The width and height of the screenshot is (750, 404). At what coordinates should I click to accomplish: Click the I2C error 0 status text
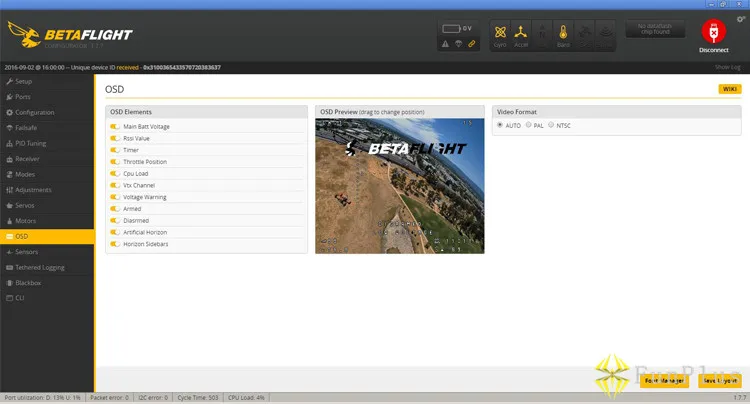tap(153, 398)
